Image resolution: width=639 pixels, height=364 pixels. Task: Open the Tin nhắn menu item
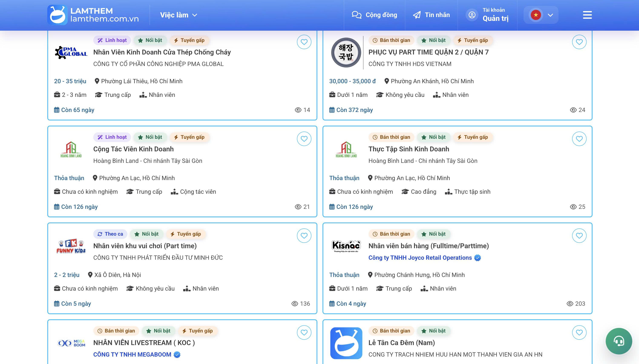[x=431, y=15]
